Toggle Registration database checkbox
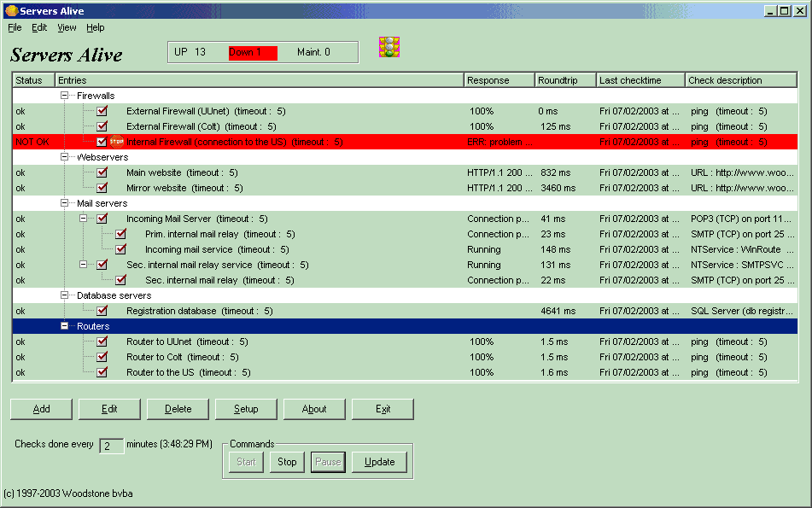This screenshot has width=812, height=508. [102, 311]
